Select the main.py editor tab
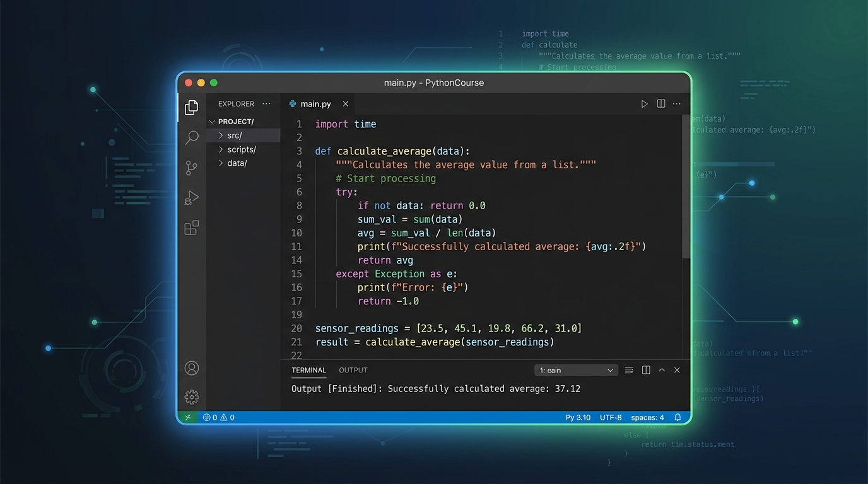Screen dimensions: 868x484 (x=315, y=104)
